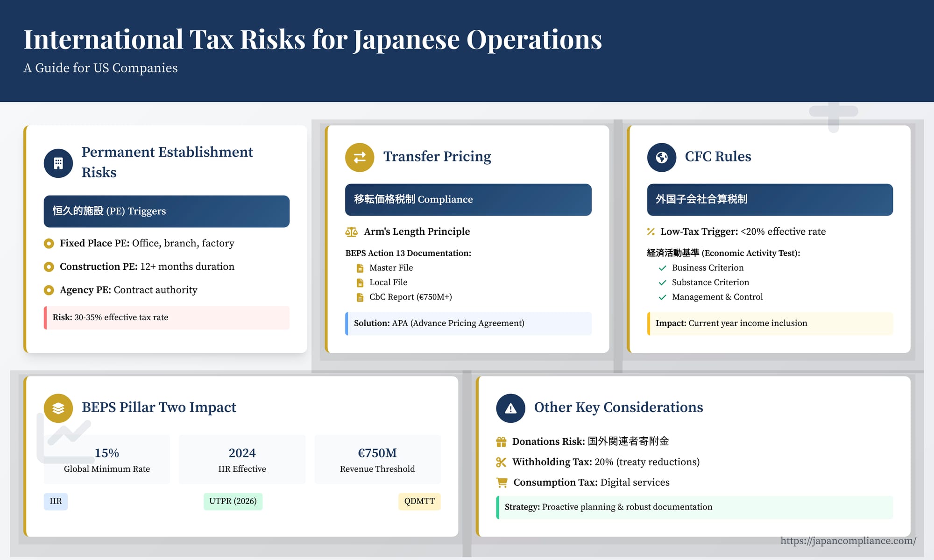Click the bullet marker beside Construction PE
This screenshot has width=934, height=560.
point(49,267)
